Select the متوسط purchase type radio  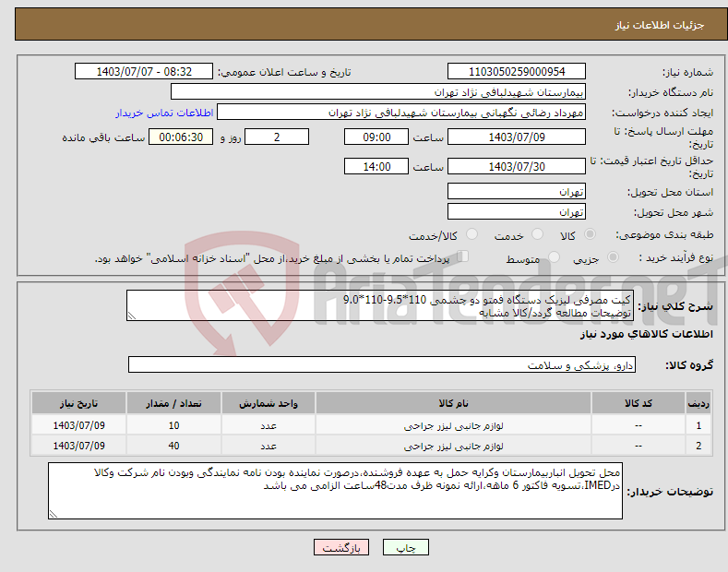coord(554,257)
